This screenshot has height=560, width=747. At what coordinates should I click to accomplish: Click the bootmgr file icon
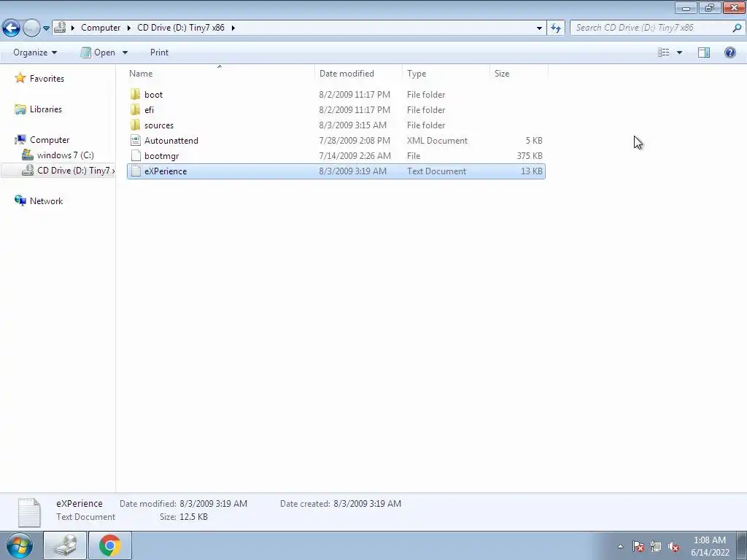135,156
